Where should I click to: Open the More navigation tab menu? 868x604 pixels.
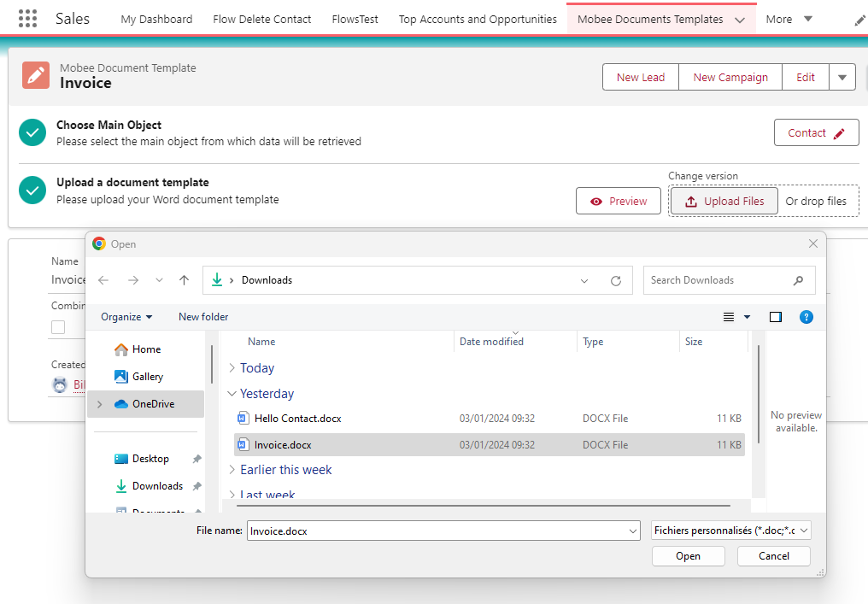(789, 20)
